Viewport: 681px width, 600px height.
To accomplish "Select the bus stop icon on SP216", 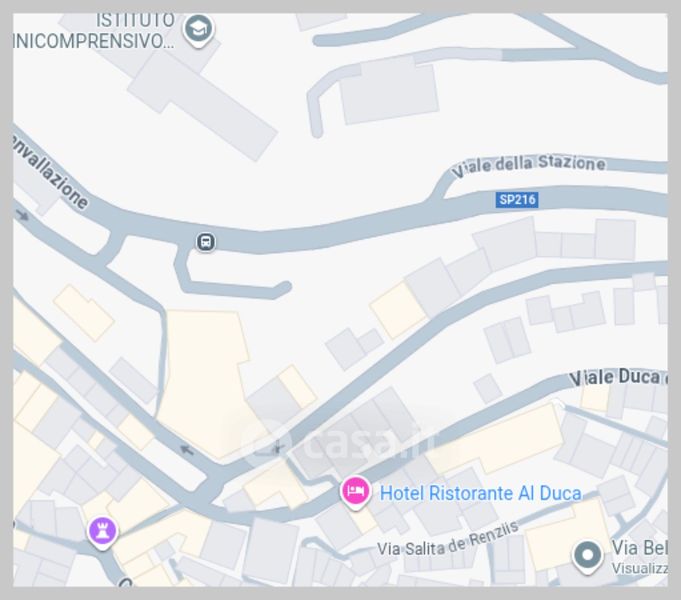I will point(206,242).
